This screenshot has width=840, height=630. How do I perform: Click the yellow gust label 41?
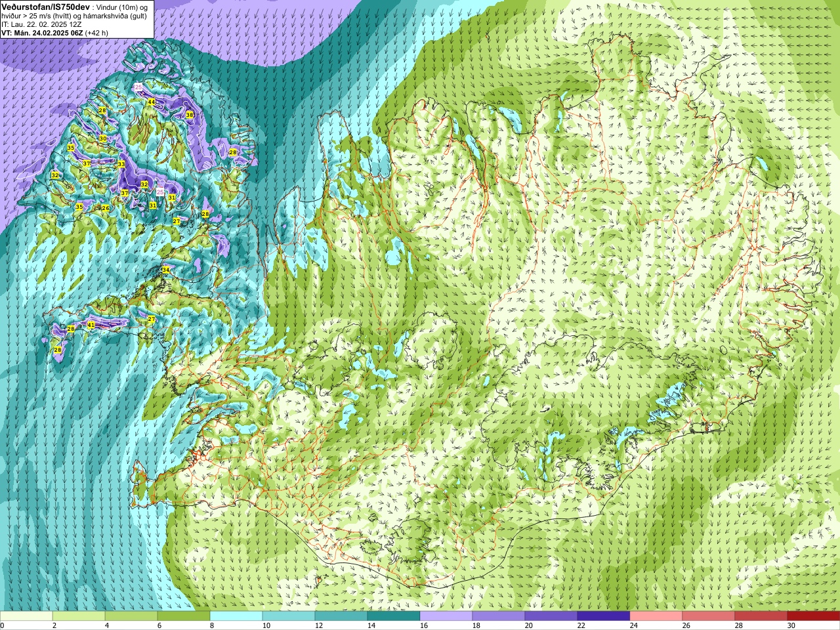[91, 325]
